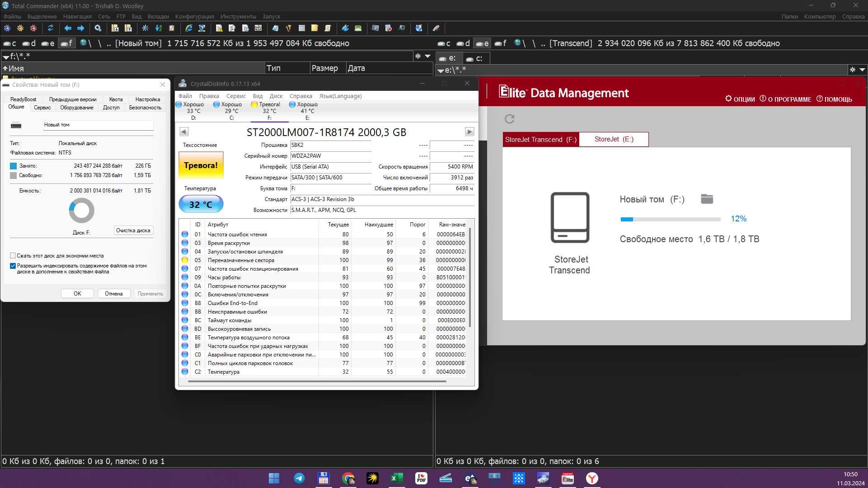Click the USB stick icon in the toolbar

point(436,28)
